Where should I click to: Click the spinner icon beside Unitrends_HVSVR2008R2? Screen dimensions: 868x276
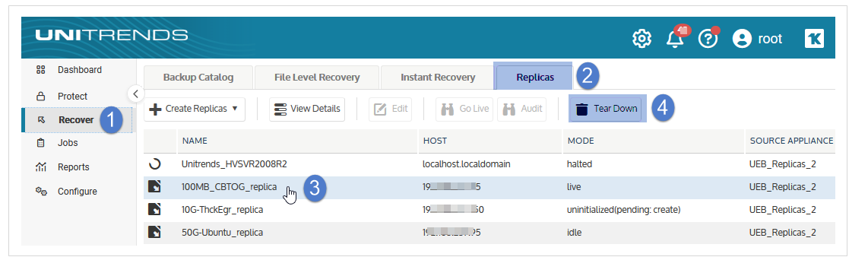[x=155, y=164]
